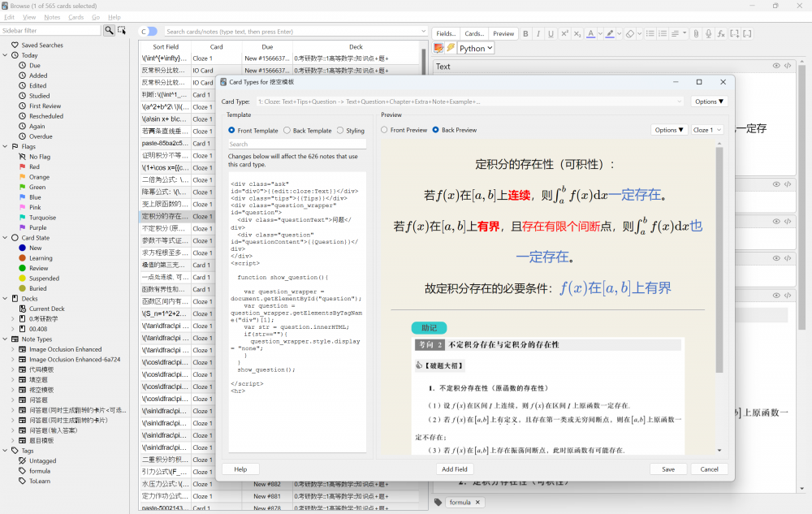Viewport: 812px width, 514px height.
Task: Apply italic formatting in the Browse editor
Action: click(538, 33)
